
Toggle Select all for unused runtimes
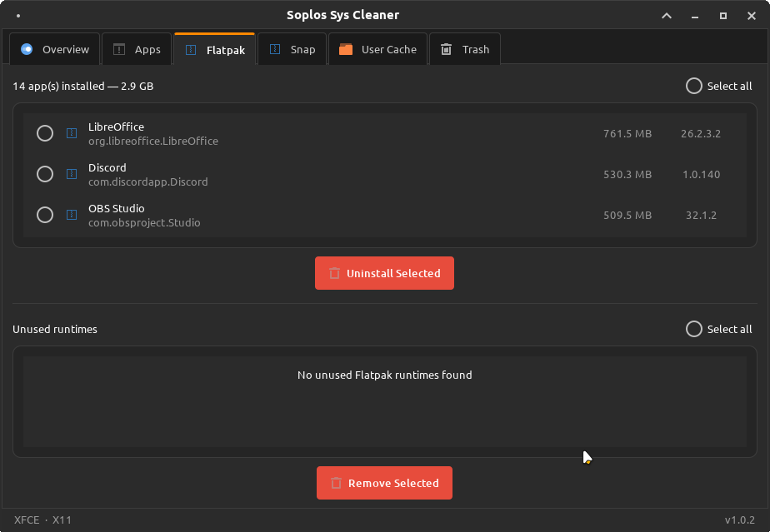coord(719,329)
